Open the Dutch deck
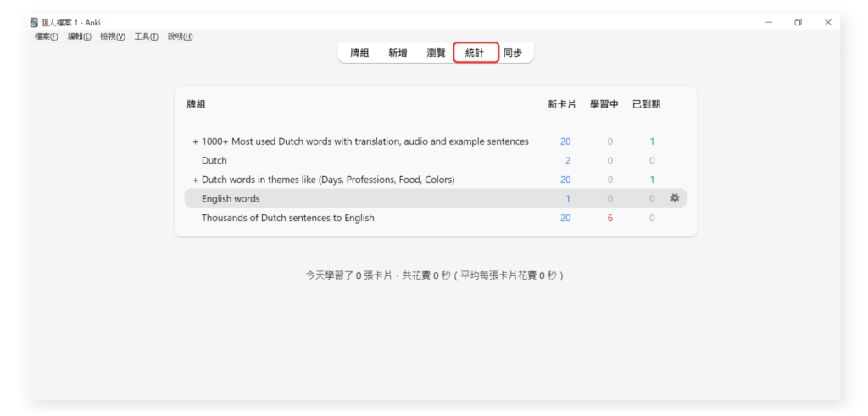 [x=214, y=160]
